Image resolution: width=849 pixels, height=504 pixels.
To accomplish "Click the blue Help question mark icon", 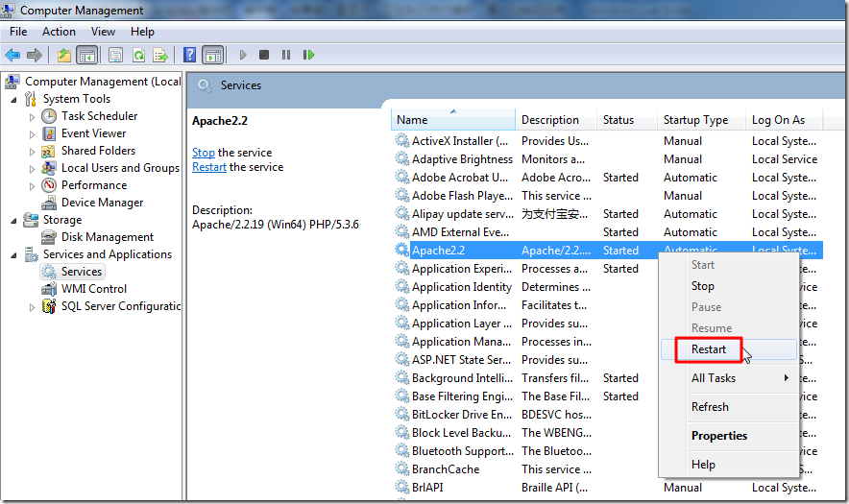I will (189, 55).
